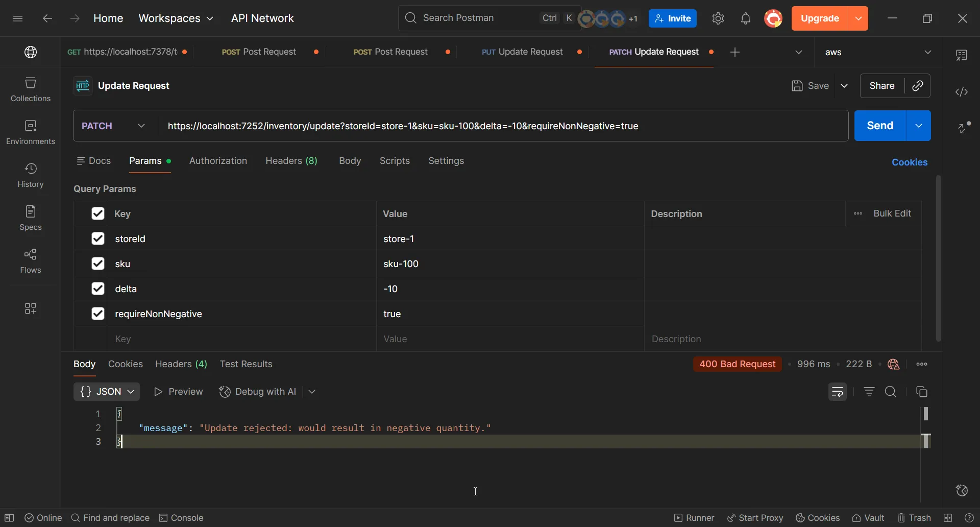This screenshot has width=980, height=527.
Task: Open the Collections sidebar panel
Action: (31, 88)
